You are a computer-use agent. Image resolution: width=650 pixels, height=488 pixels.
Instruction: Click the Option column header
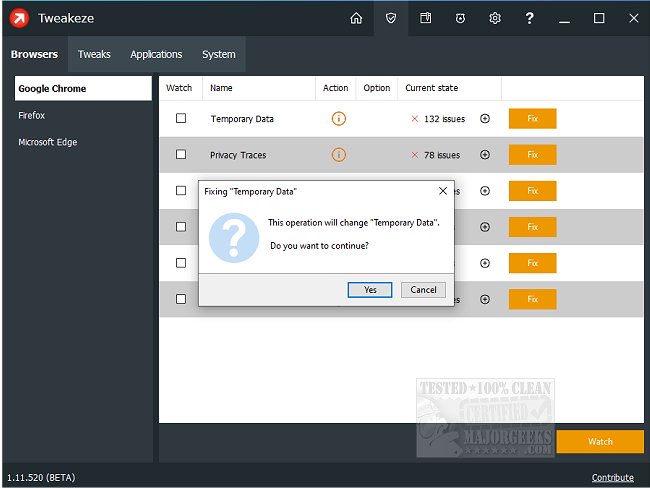[x=376, y=88]
